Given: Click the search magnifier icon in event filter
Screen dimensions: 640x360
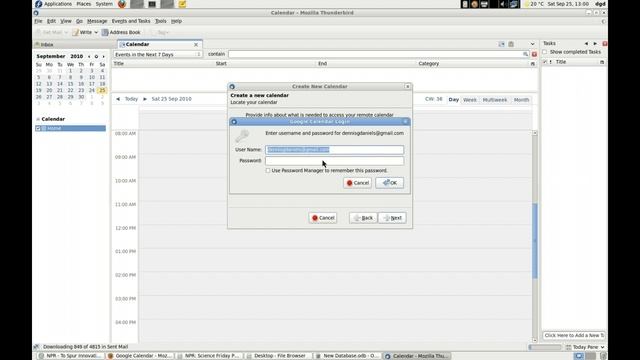Looking at the screenshot, I should coord(525,54).
